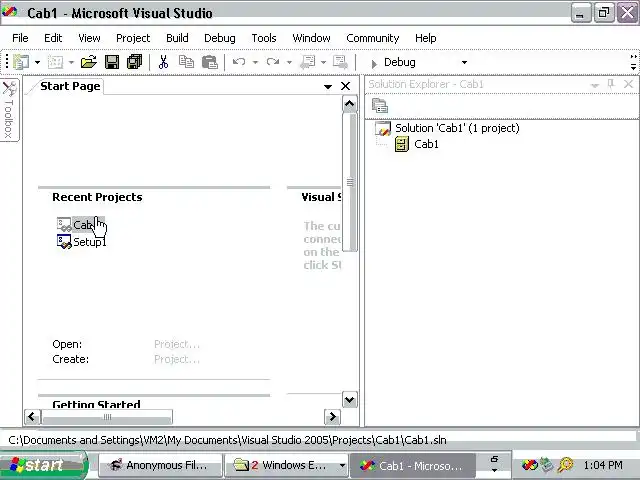The image size is (640, 480).
Task: Click the New Project toolbar icon
Action: [x=20, y=62]
